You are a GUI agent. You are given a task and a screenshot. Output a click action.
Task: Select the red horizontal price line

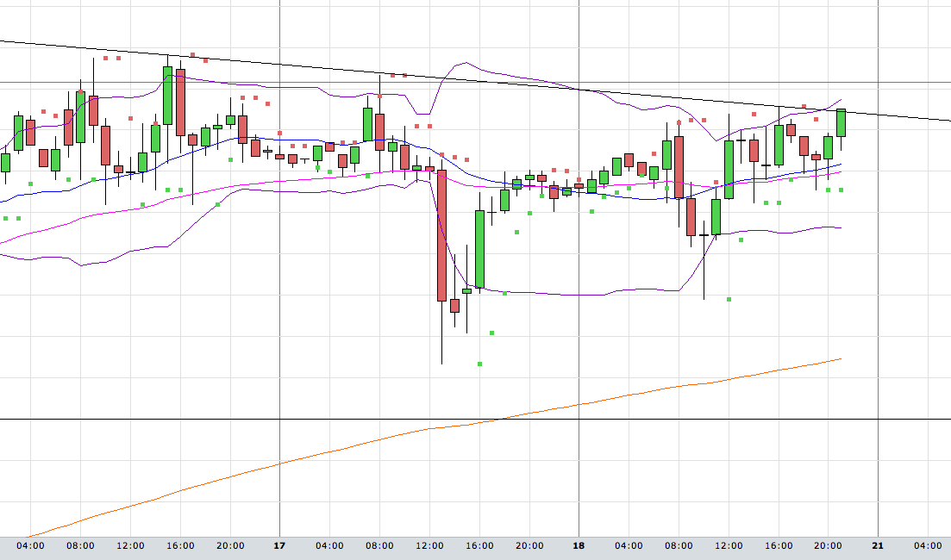pyautogui.click(x=476, y=83)
